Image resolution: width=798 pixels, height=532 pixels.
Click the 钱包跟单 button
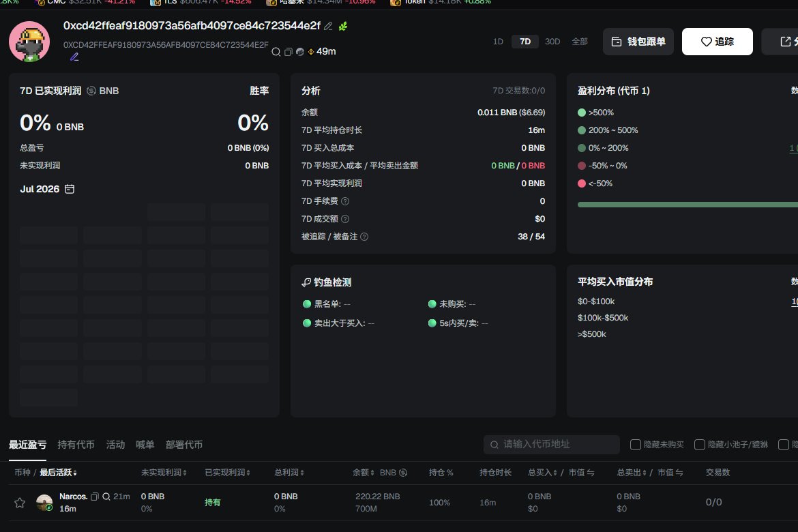[x=638, y=41]
